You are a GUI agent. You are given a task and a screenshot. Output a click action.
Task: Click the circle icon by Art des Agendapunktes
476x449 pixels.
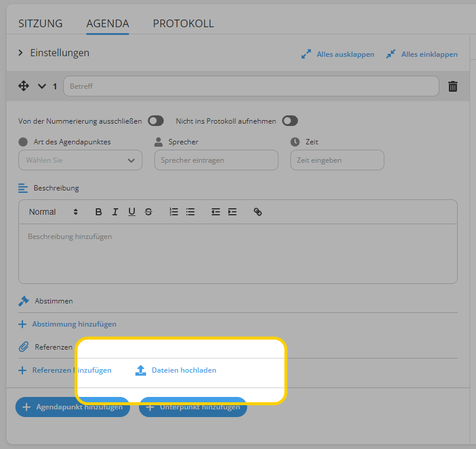tap(23, 142)
